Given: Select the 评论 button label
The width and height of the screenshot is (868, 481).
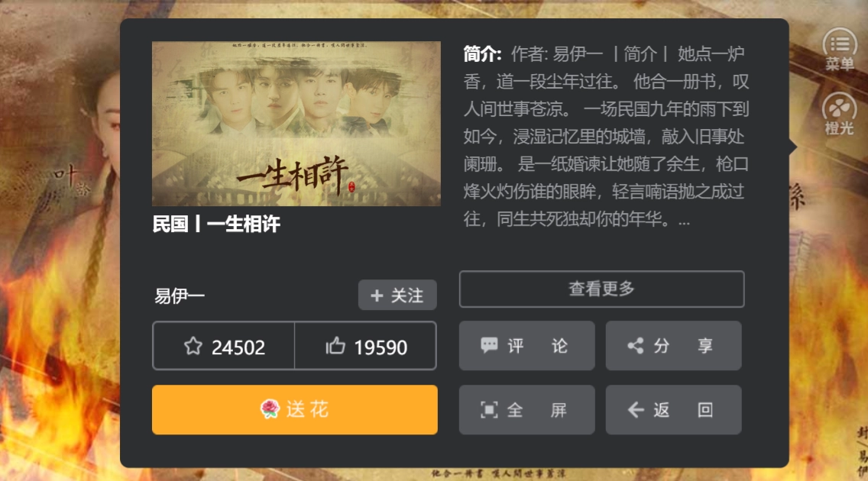Looking at the screenshot, I should coord(537,346).
